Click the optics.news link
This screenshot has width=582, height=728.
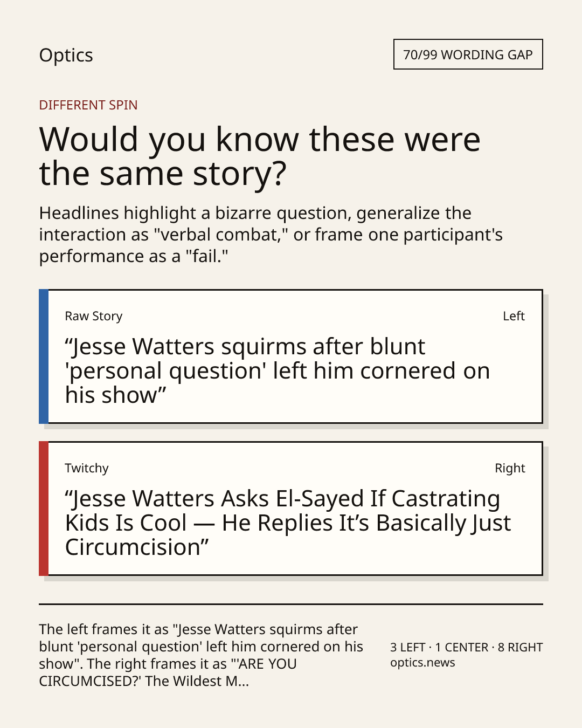[x=422, y=663]
